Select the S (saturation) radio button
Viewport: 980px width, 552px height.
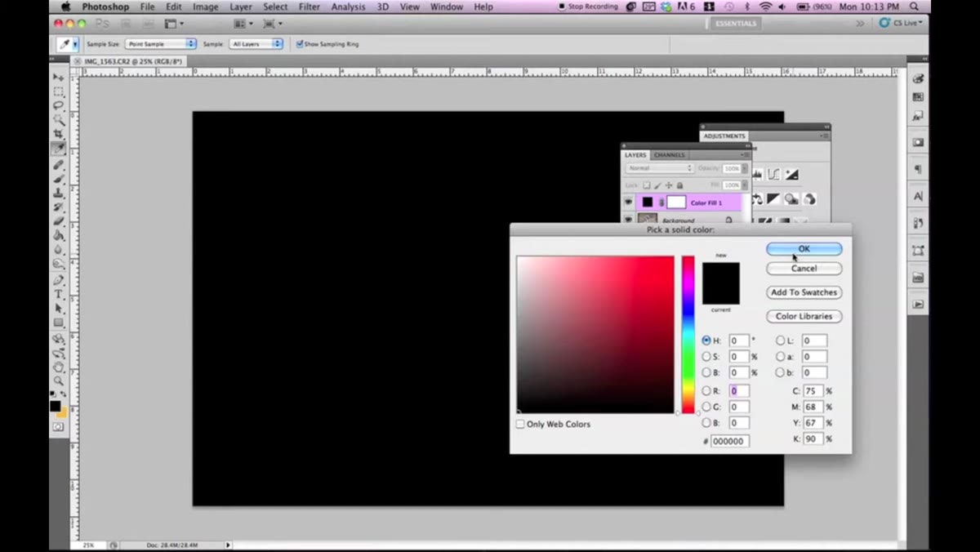tap(706, 357)
